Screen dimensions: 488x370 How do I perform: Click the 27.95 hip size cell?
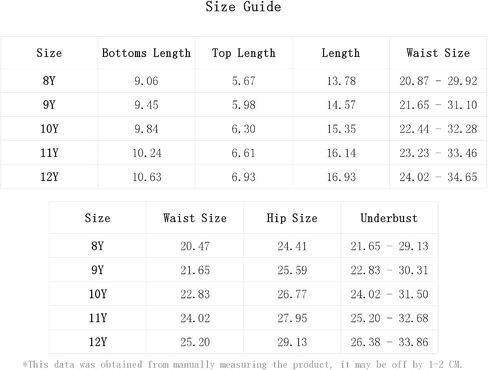point(292,318)
